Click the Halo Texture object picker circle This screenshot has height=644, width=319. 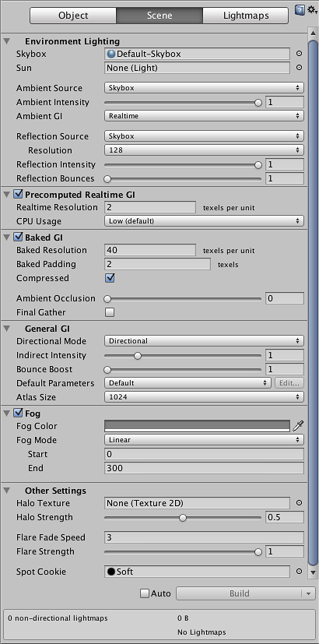click(x=300, y=503)
